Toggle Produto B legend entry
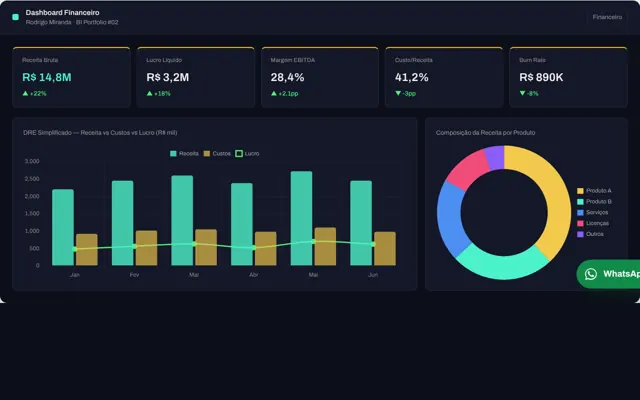This screenshot has height=400, width=640. pyautogui.click(x=594, y=202)
